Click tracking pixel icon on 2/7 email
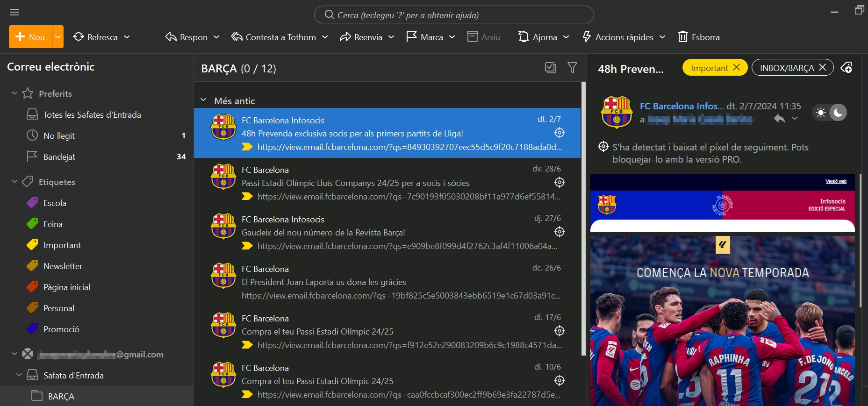This screenshot has height=406, width=868. pyautogui.click(x=560, y=133)
